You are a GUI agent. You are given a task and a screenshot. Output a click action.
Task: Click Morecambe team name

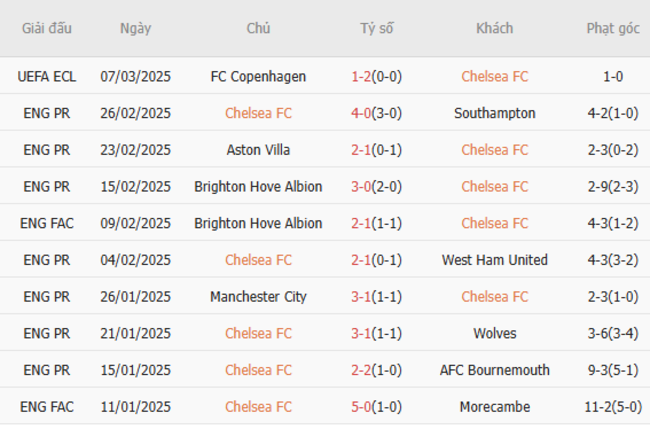tap(495, 407)
